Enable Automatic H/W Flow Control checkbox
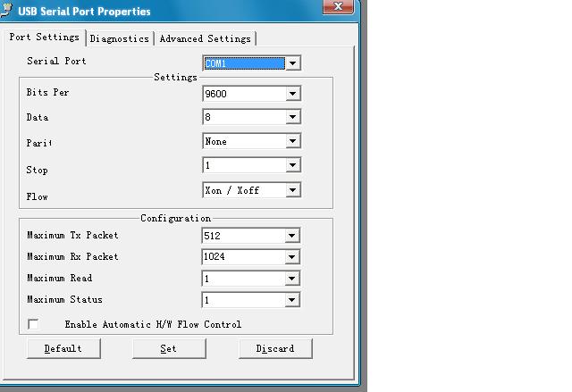This screenshot has height=392, width=572. coord(34,325)
